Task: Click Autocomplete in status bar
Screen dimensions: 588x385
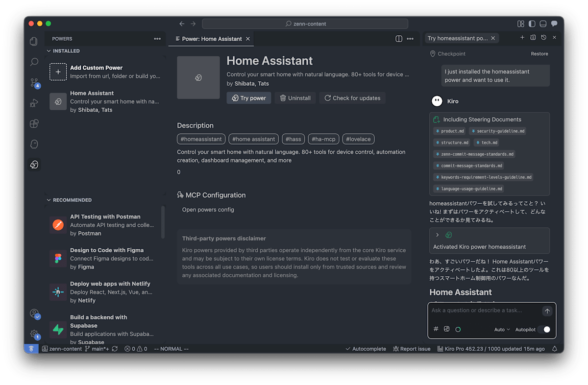Action: (366, 349)
